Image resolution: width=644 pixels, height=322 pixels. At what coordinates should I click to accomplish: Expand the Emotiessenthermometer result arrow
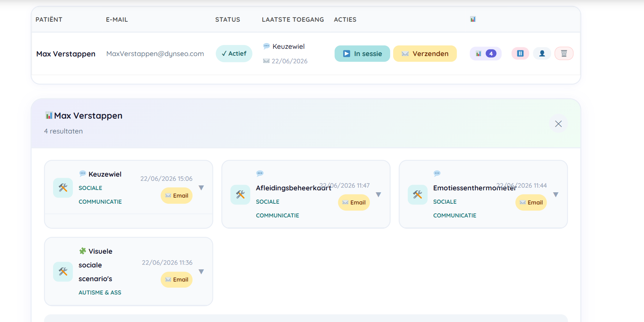[556, 195]
